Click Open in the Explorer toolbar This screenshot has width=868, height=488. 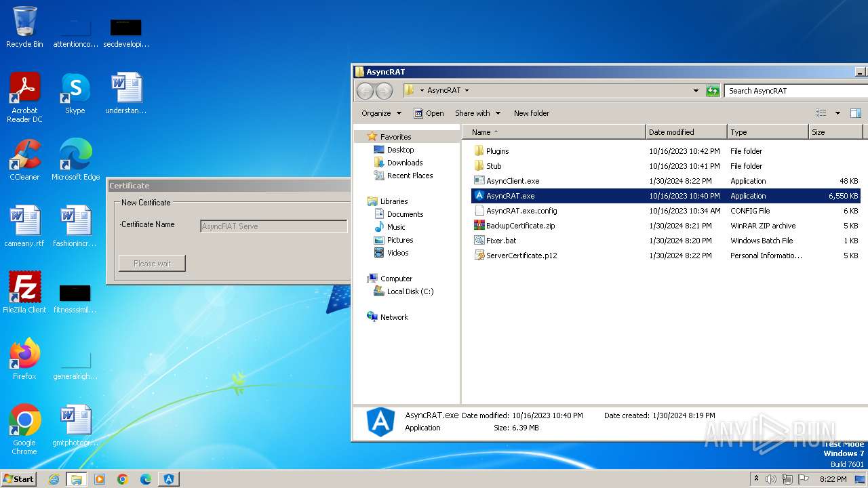click(x=429, y=113)
